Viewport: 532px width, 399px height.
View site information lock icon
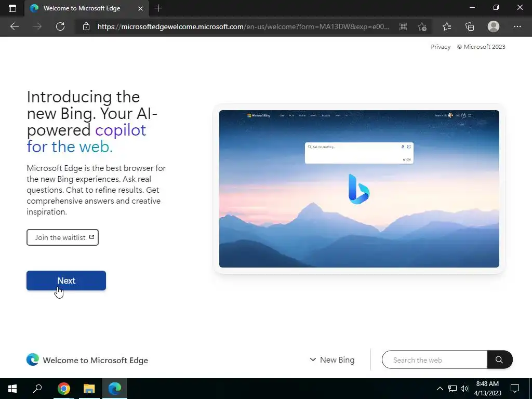pos(86,26)
